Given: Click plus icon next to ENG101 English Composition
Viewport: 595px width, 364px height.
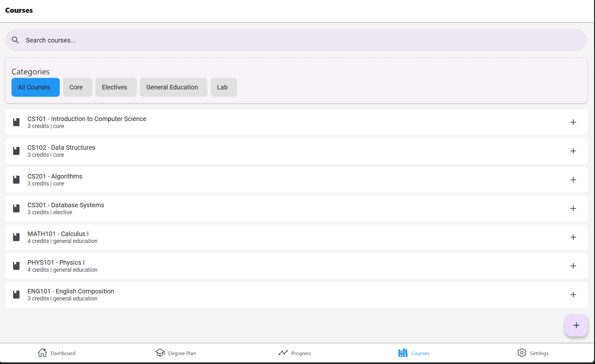Looking at the screenshot, I should [x=573, y=295].
